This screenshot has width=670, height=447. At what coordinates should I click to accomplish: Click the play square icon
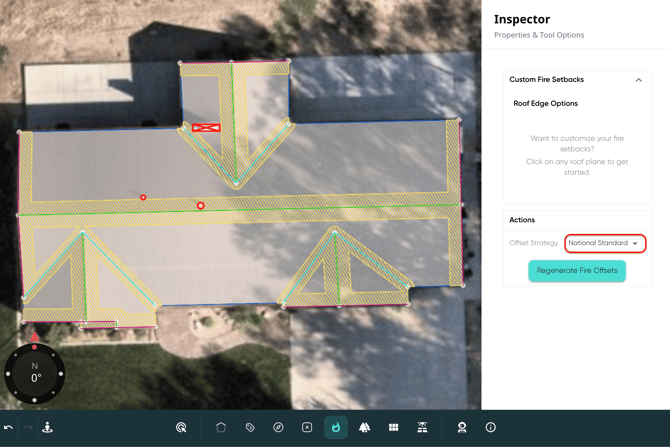pos(307,427)
